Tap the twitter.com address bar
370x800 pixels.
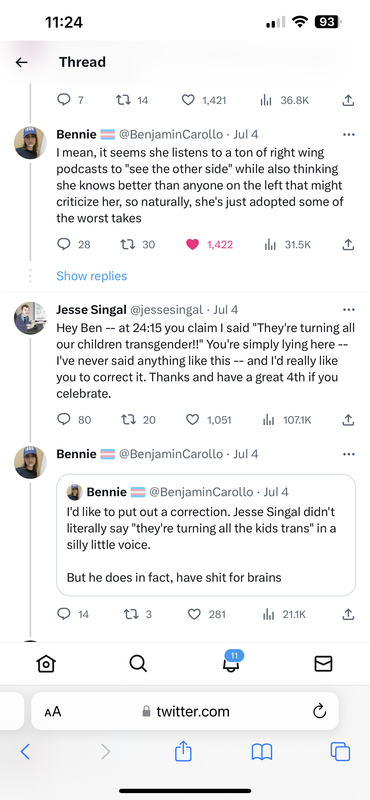click(185, 711)
